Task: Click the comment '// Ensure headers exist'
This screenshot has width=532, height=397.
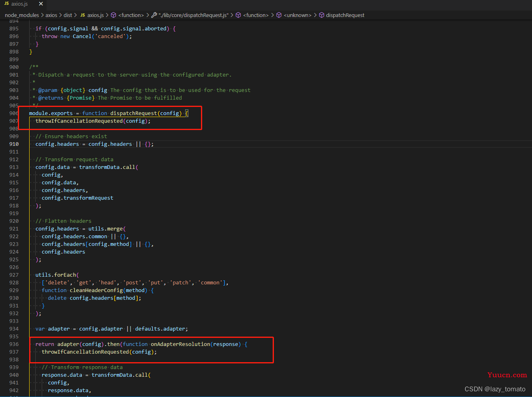Action: click(71, 136)
